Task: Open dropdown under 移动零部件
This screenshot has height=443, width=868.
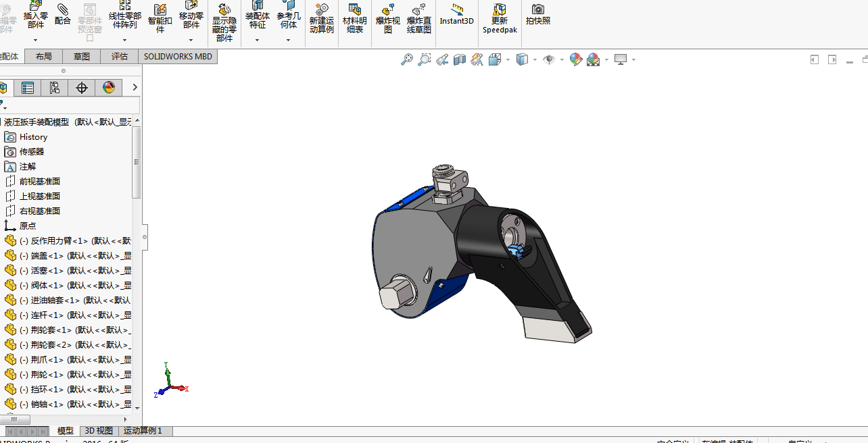Action: pos(191,40)
